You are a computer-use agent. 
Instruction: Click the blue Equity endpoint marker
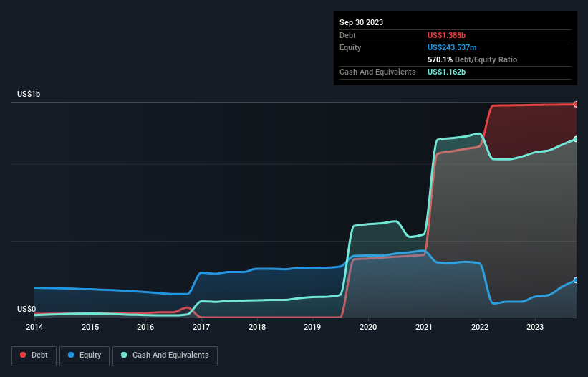click(x=576, y=280)
